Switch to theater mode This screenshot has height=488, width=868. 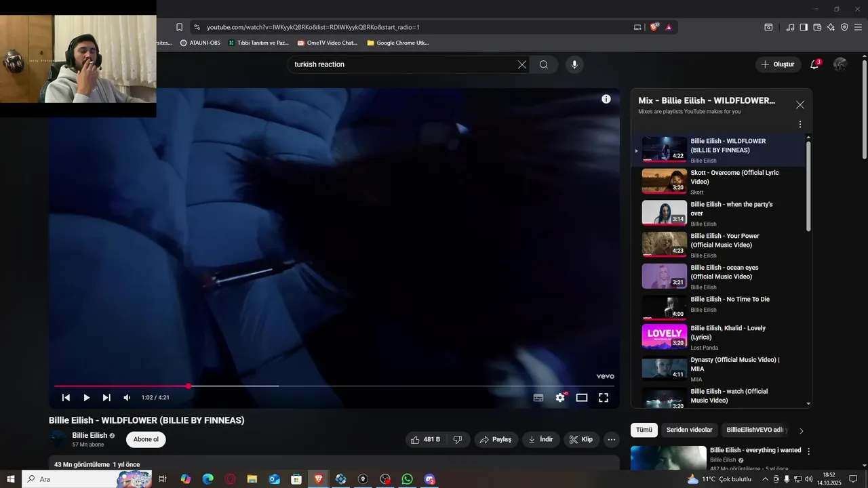[x=582, y=398]
